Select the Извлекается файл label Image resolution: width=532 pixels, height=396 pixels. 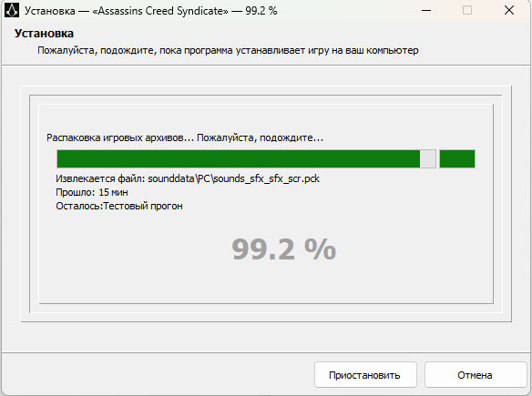point(100,178)
